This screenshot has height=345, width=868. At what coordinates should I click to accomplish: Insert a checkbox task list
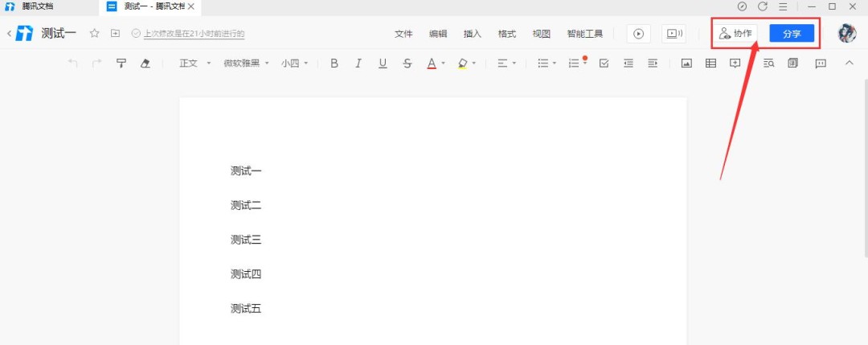604,64
